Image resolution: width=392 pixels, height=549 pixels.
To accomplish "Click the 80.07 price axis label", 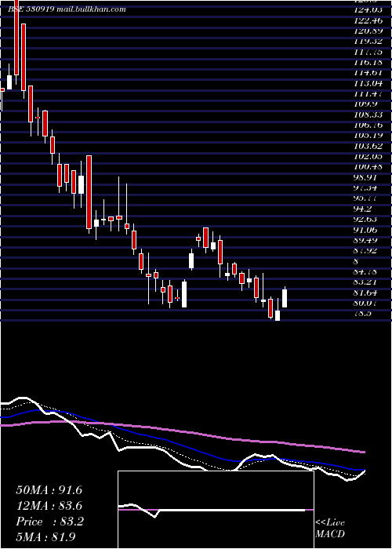I will point(366,304).
